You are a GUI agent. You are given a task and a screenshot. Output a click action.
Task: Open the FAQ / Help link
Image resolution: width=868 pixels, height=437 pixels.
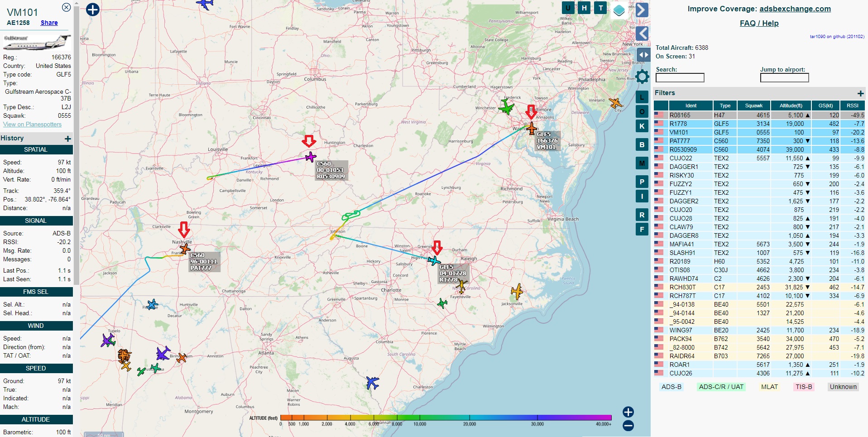pos(759,23)
